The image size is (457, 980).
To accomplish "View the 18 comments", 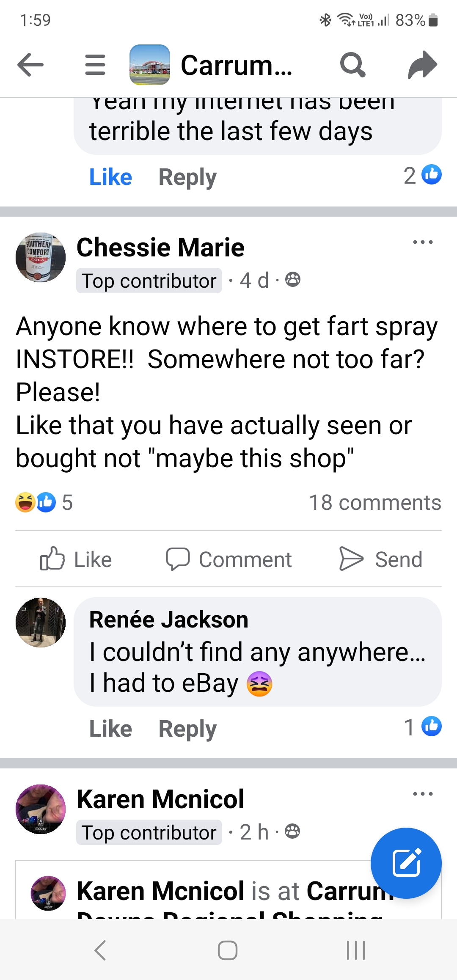I will pyautogui.click(x=375, y=503).
